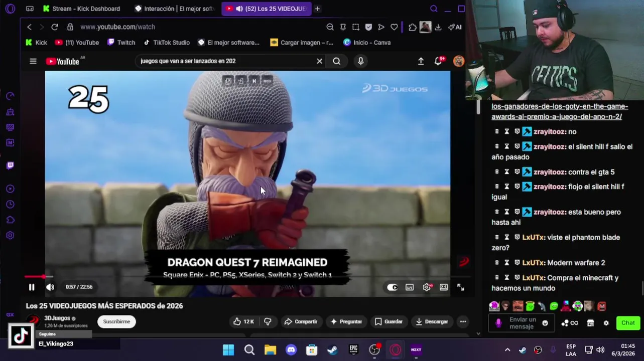This screenshot has height=361, width=644.
Task: Open the GOTY game awards link in chat
Action: (560, 111)
